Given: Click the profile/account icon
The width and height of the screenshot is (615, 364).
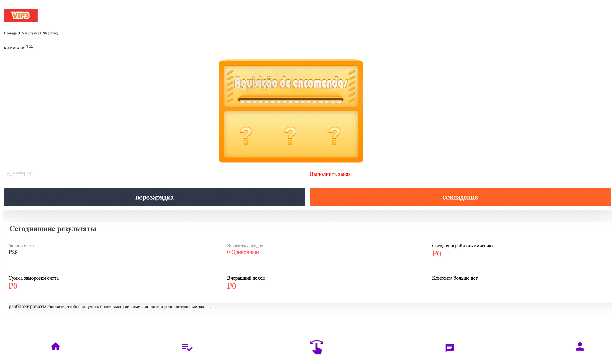Looking at the screenshot, I should click(x=579, y=347).
